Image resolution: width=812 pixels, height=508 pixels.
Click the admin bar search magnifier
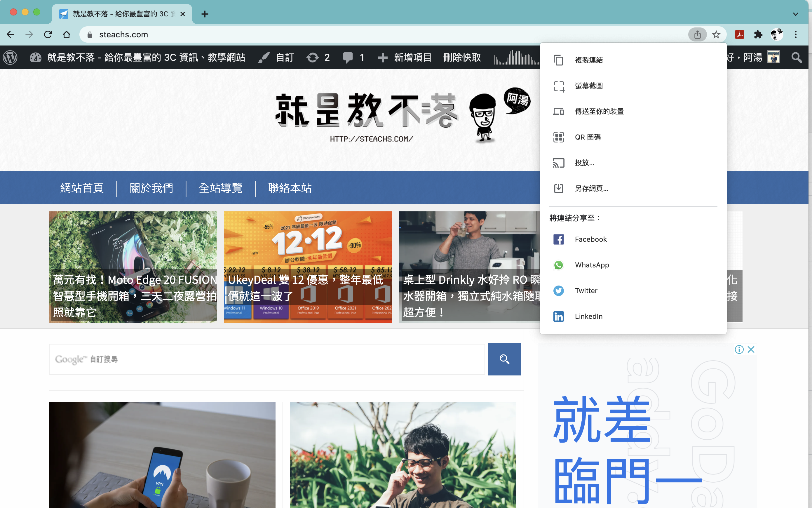coord(797,58)
